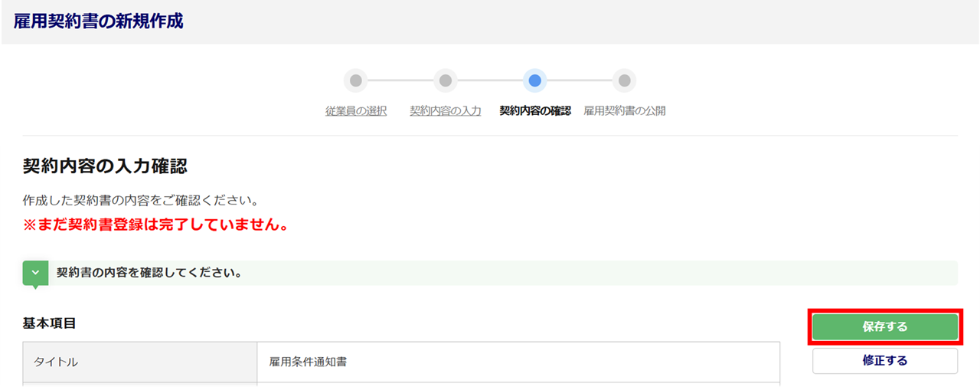Click the タイトル table cell
Screen dimensions: 980x387
[x=140, y=362]
